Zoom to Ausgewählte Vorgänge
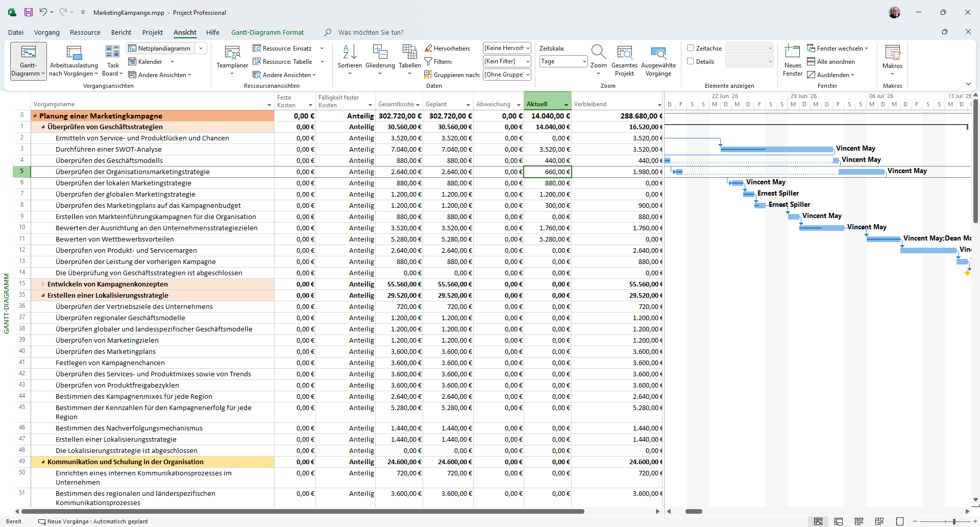This screenshot has width=980, height=527. (658, 61)
